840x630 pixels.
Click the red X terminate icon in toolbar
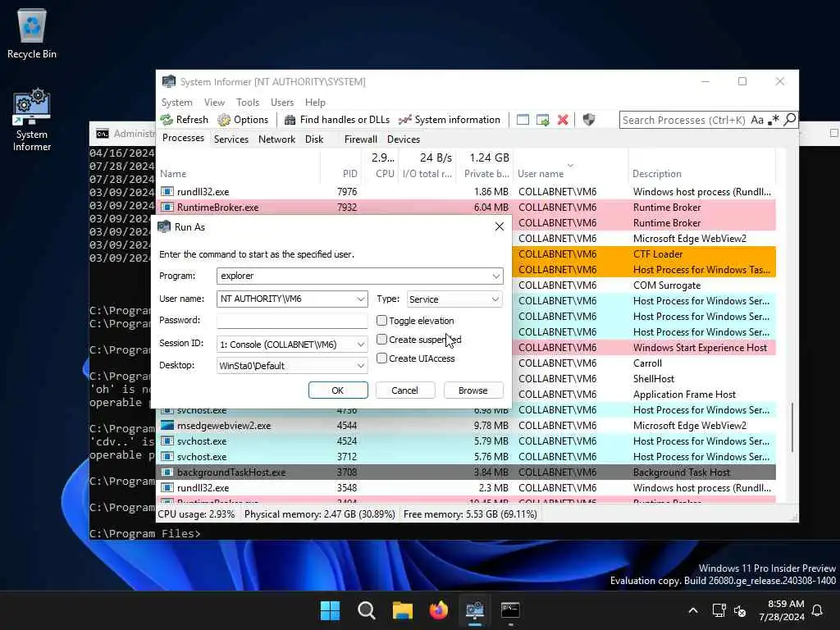point(563,120)
